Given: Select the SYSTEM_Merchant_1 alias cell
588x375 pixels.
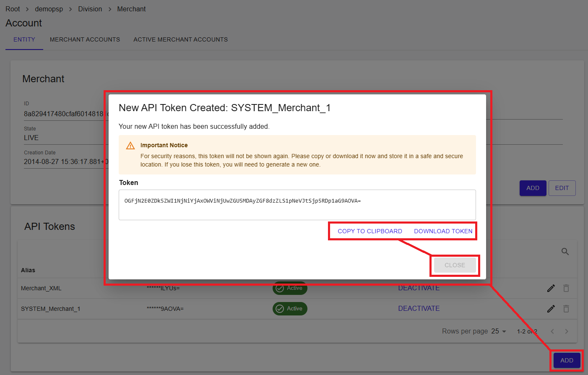Looking at the screenshot, I should [x=50, y=309].
